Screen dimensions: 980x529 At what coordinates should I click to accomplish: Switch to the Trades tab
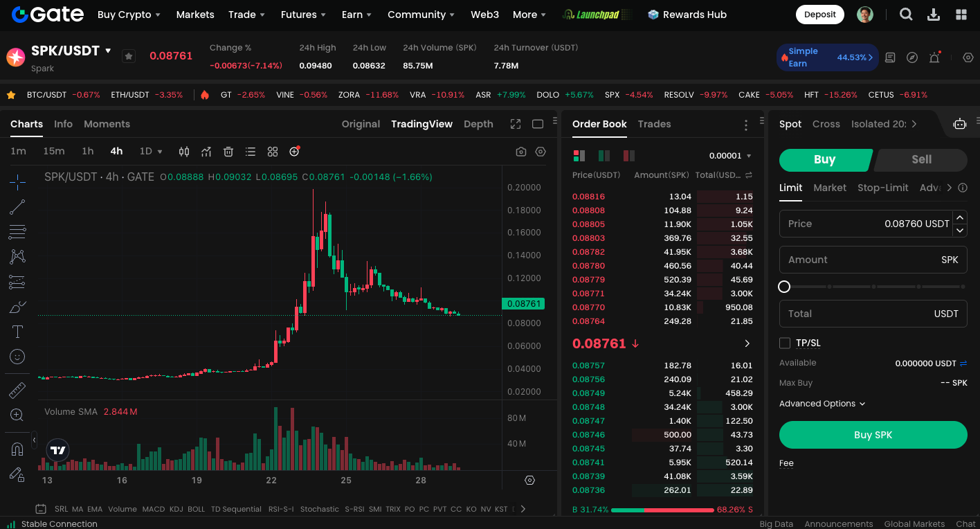pyautogui.click(x=654, y=124)
